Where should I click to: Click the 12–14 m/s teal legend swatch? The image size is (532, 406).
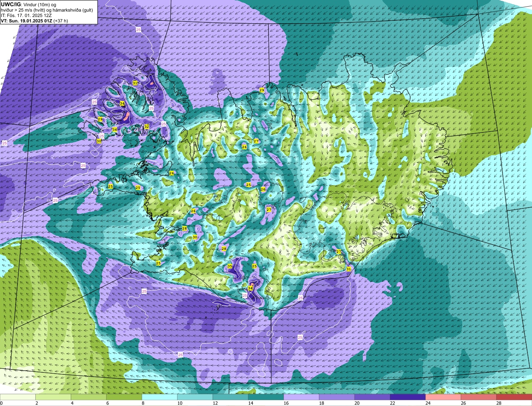coord(231,397)
